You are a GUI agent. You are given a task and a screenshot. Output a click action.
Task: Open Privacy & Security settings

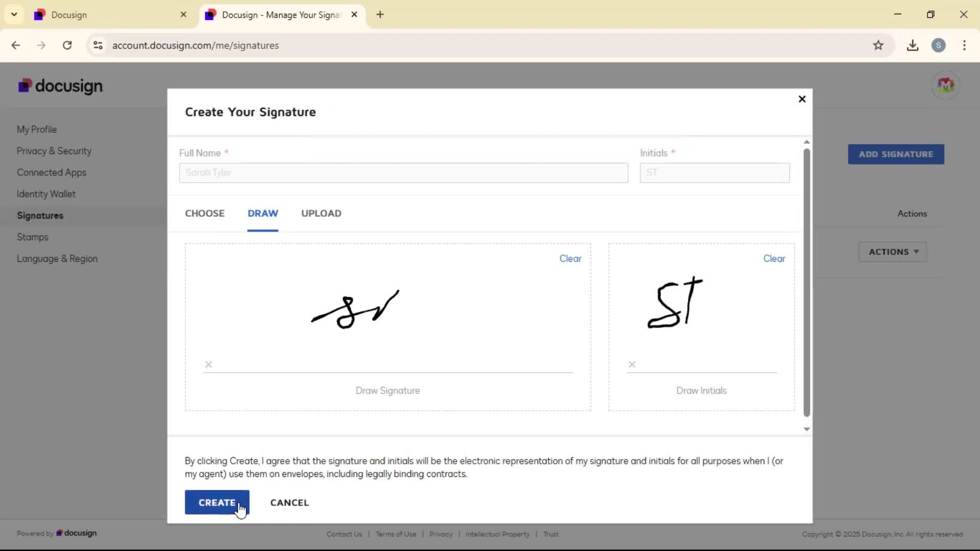click(x=54, y=151)
